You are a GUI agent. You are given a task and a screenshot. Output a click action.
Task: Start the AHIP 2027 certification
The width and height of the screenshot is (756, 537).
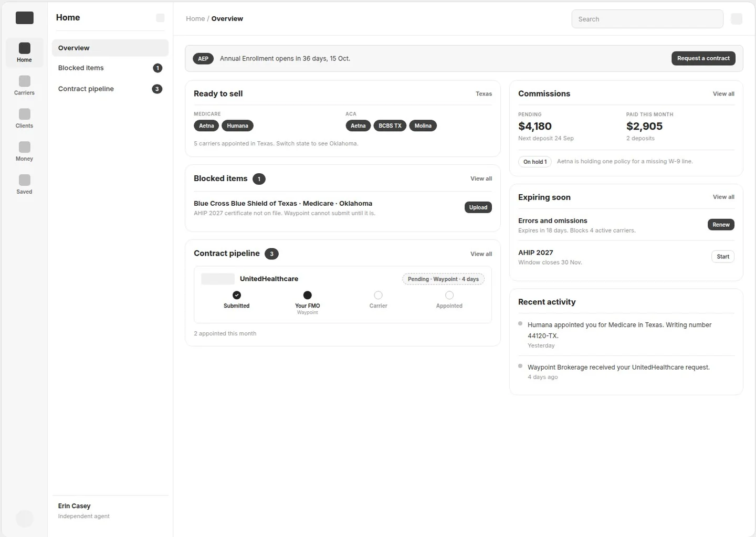click(x=723, y=257)
